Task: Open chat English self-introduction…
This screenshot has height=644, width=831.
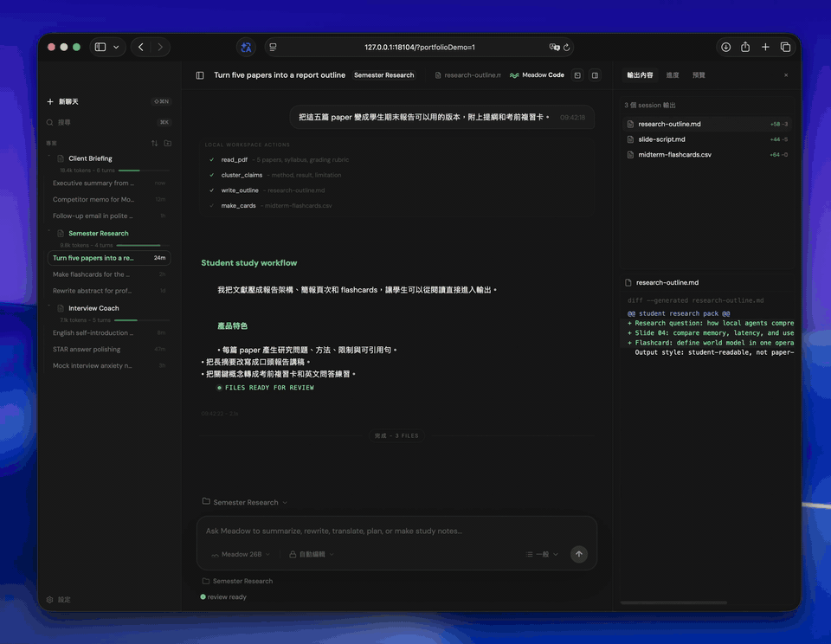Action: pyautogui.click(x=109, y=333)
